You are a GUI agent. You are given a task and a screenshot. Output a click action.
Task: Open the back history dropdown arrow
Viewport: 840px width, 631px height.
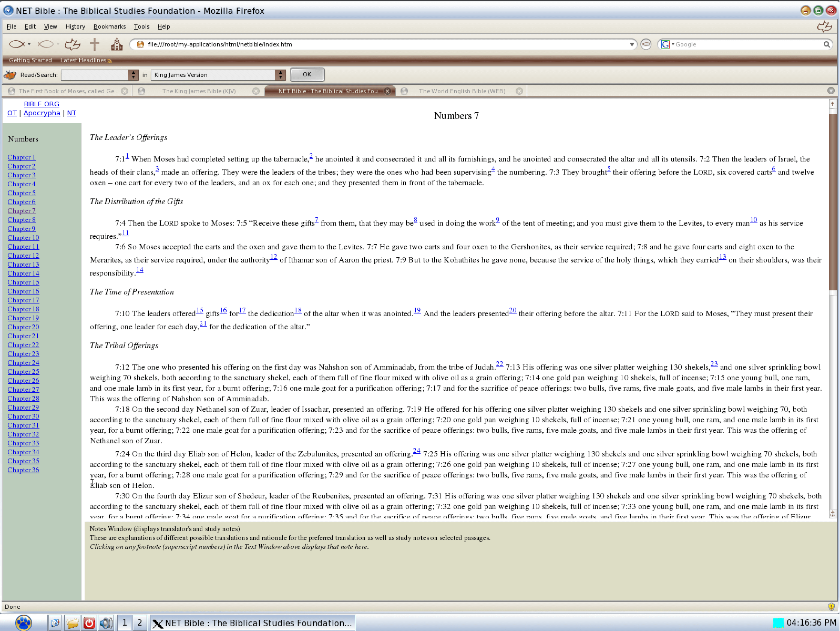tap(29, 44)
